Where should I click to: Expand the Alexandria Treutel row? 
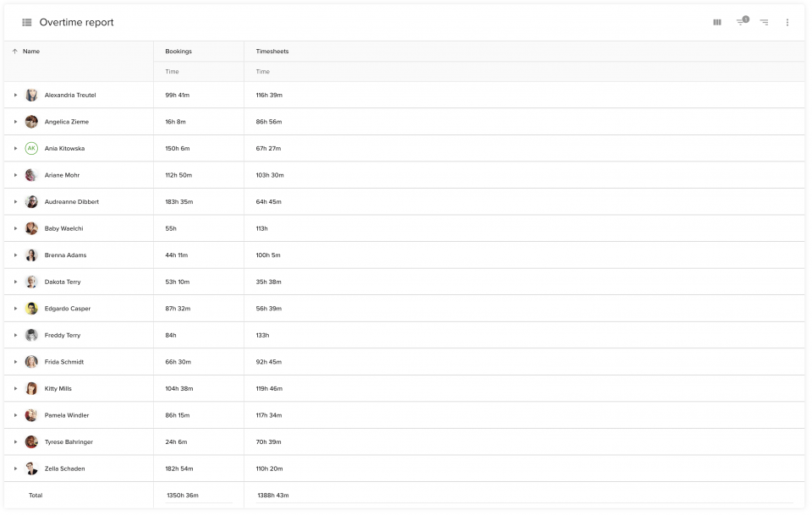15,96
